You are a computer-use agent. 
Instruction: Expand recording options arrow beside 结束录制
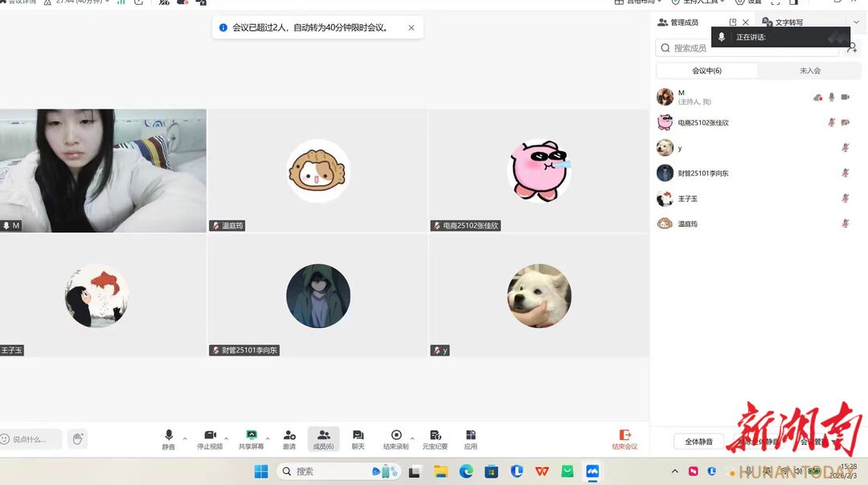click(x=412, y=438)
